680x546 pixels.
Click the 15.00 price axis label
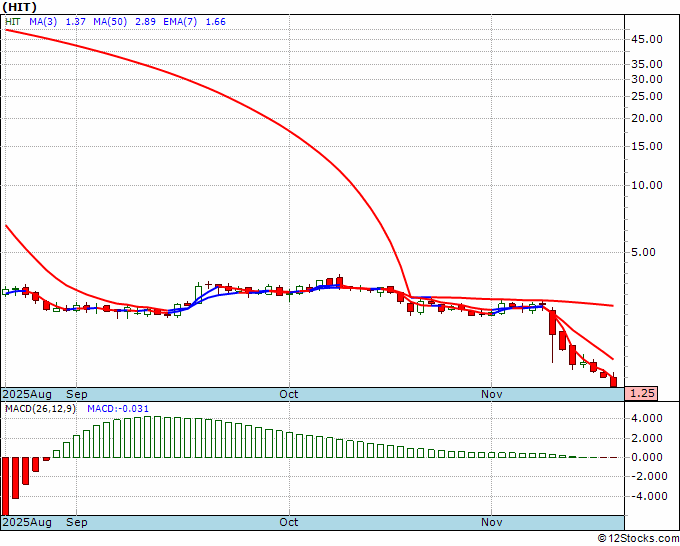click(647, 146)
